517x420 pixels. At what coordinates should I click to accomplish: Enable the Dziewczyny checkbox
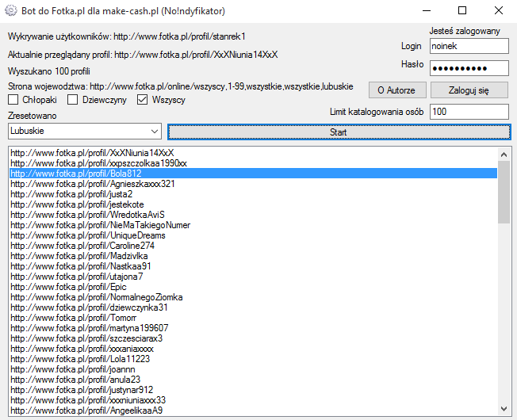[x=73, y=100]
